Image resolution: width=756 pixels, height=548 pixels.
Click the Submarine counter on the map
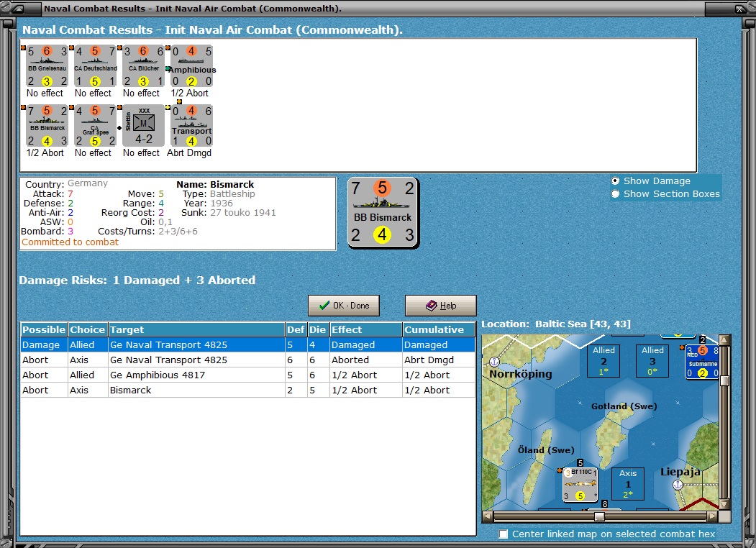pyautogui.click(x=702, y=362)
